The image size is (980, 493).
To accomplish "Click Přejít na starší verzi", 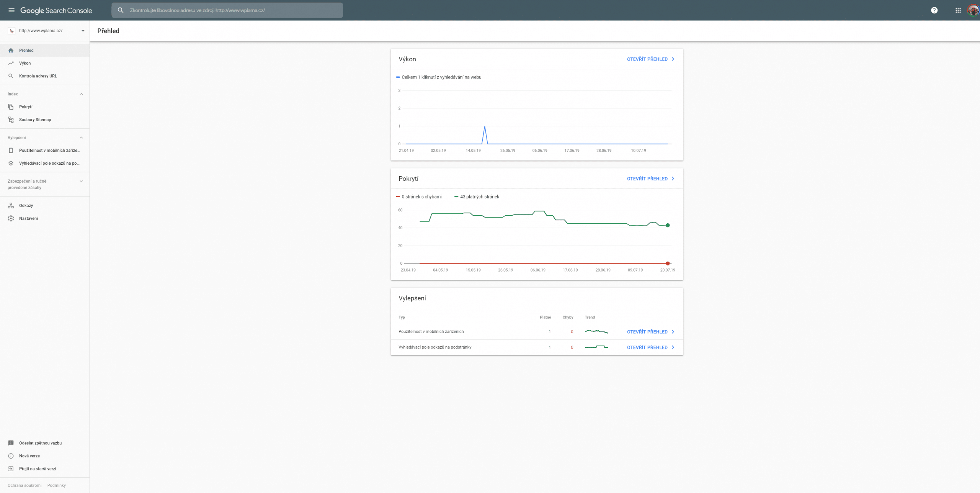I will (38, 468).
